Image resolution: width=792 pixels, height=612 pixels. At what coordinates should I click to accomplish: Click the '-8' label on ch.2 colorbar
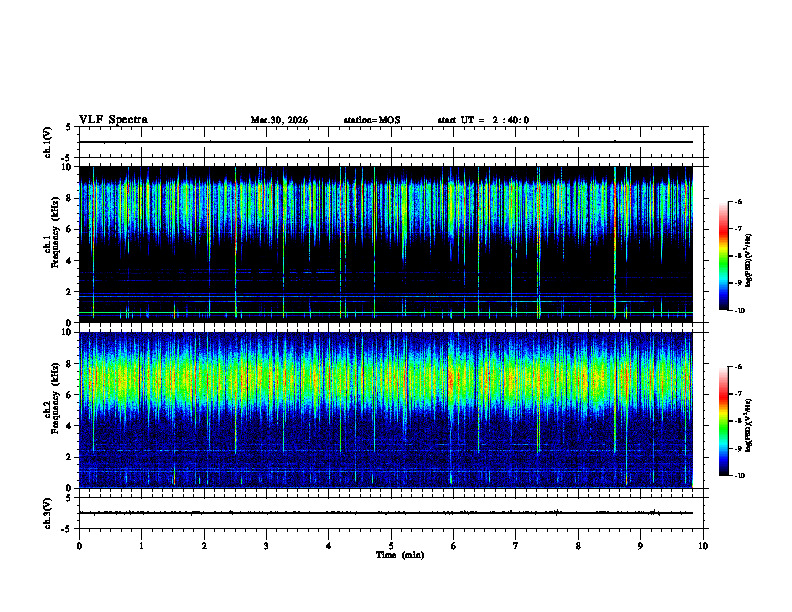[738, 421]
